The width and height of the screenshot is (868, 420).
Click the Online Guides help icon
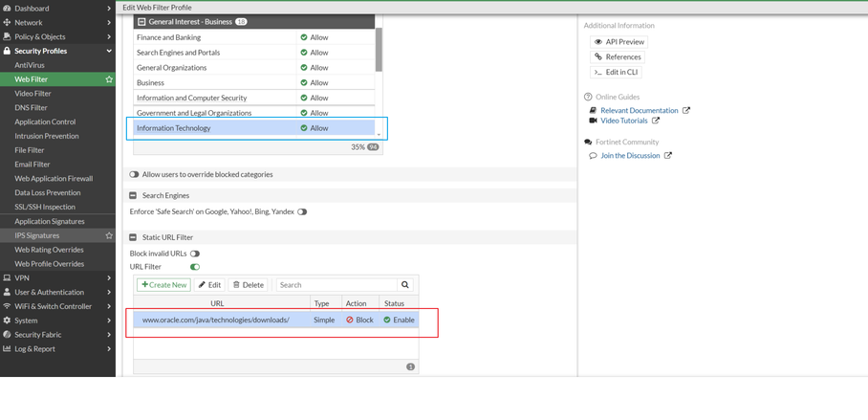coord(588,97)
